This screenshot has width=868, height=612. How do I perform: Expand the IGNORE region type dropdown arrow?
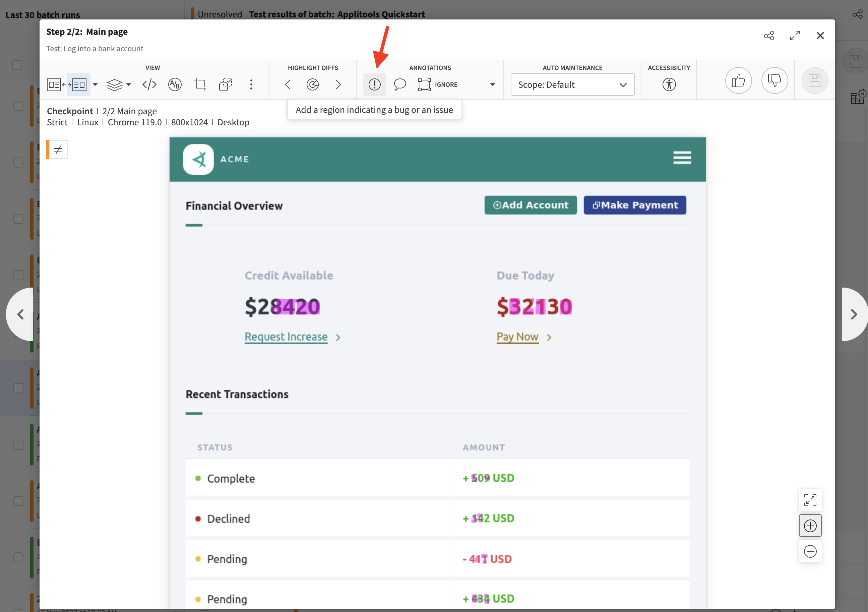[x=492, y=85]
